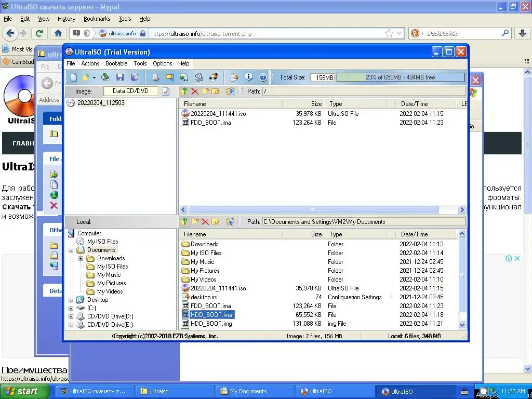
Task: Expand the Downloads tree node
Action: click(x=81, y=259)
